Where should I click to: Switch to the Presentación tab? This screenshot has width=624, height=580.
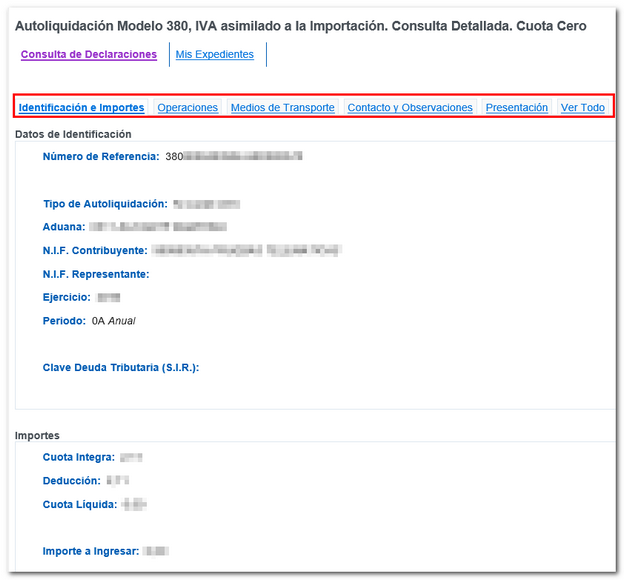pyautogui.click(x=517, y=108)
